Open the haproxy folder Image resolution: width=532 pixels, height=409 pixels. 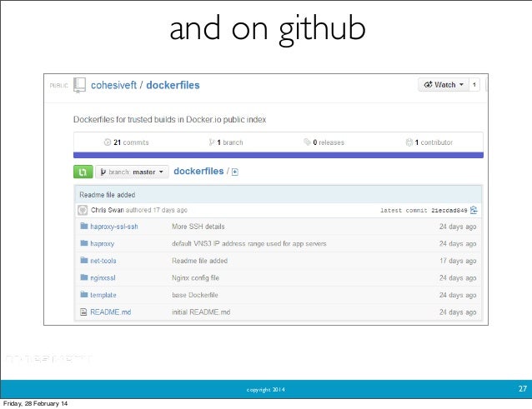(102, 243)
